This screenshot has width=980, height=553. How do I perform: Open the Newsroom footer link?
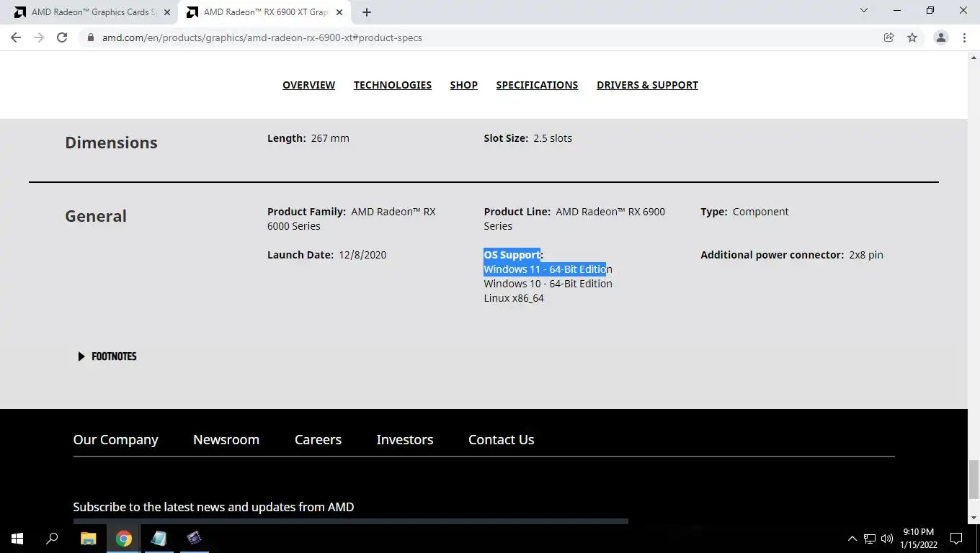pyautogui.click(x=226, y=439)
